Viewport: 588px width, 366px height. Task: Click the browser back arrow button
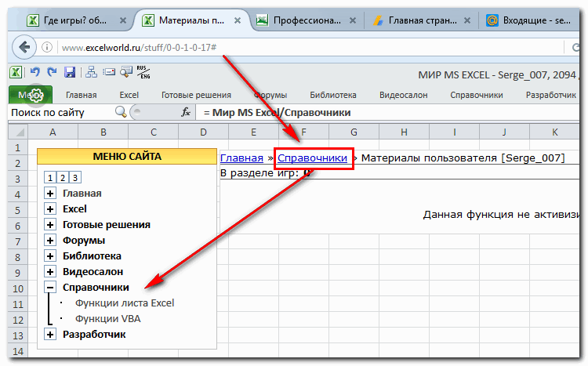point(24,47)
